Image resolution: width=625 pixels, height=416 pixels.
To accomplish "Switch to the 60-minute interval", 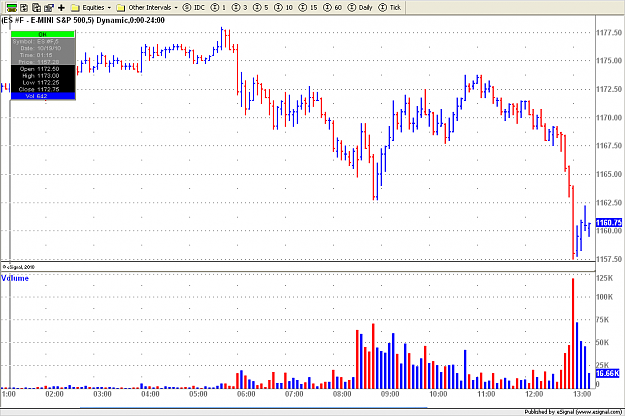I will click(x=332, y=7).
